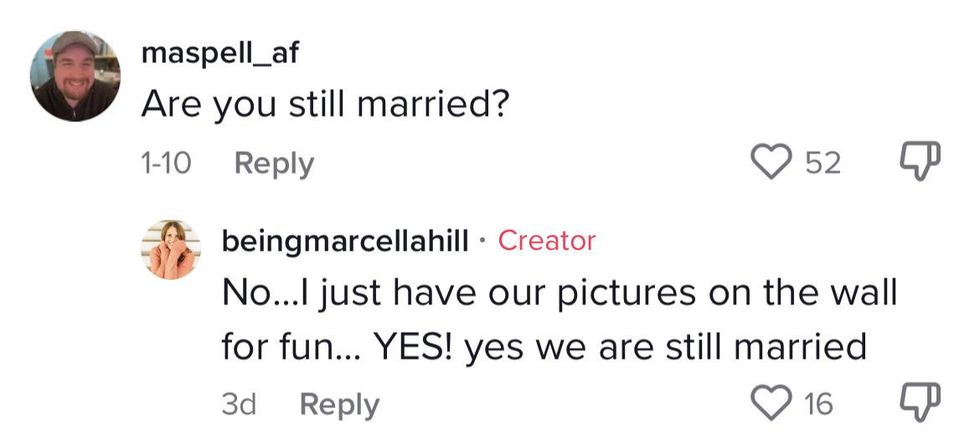The height and width of the screenshot is (441, 980).
Task: Click the word "married?" in first comment
Action: tap(437, 105)
